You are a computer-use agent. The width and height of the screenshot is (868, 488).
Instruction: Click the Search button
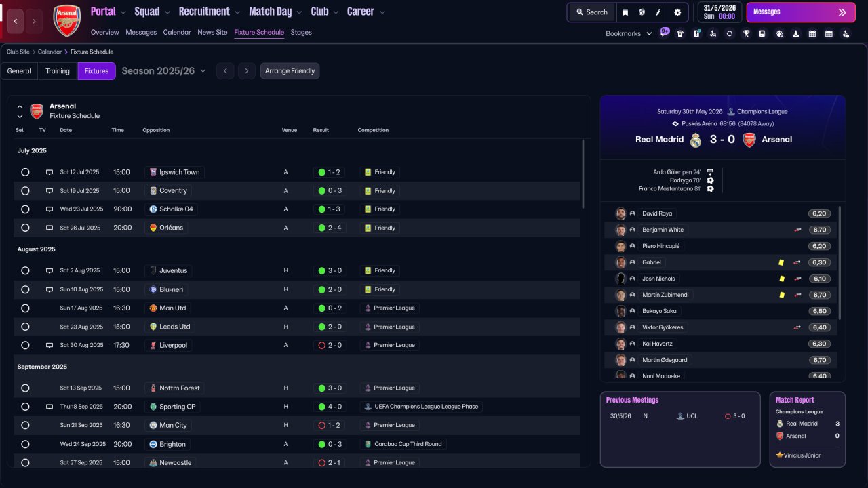pyautogui.click(x=591, y=12)
